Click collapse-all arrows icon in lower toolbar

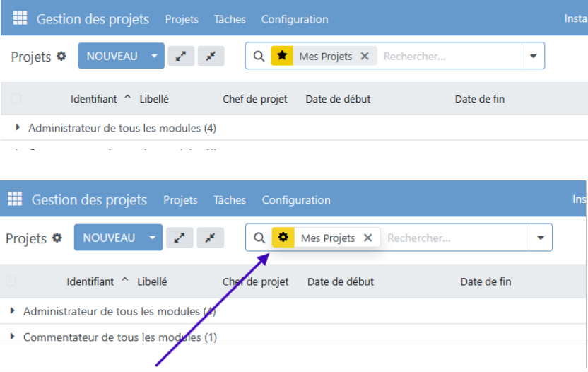pos(210,238)
